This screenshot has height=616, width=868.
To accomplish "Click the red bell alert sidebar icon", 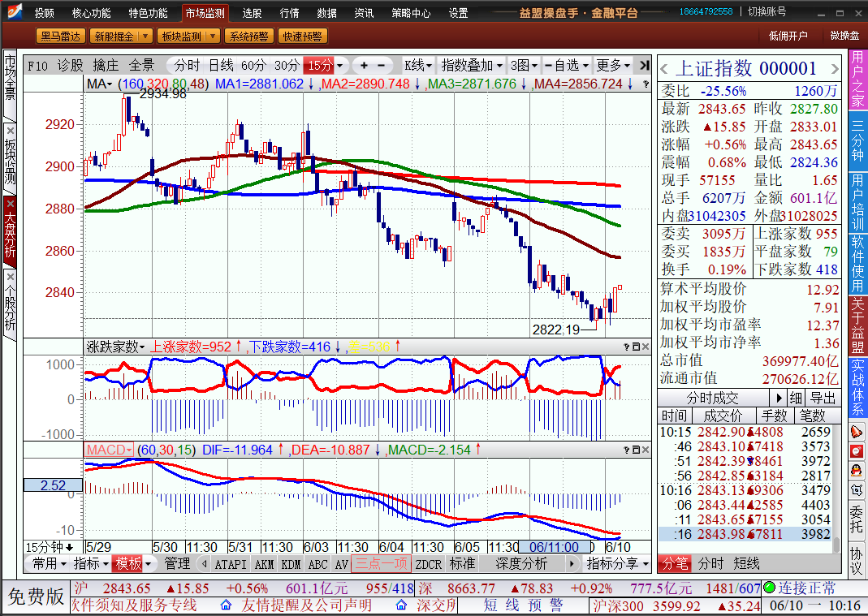I will click(857, 432).
